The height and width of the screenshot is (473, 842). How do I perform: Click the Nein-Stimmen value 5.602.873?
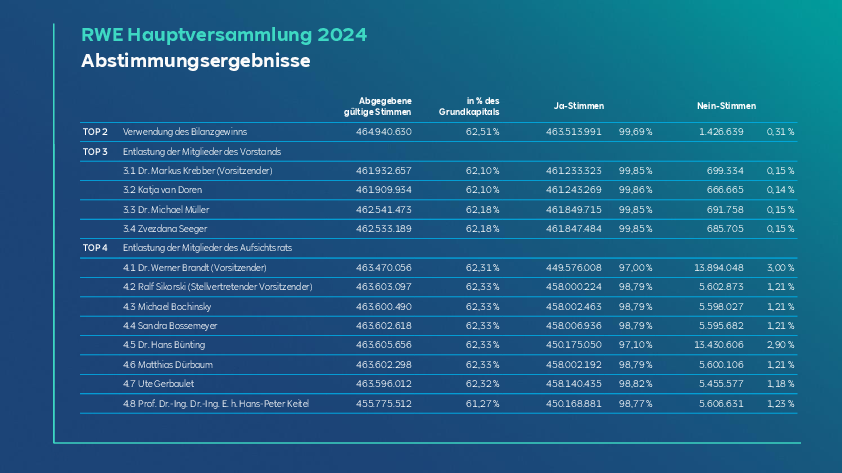pyautogui.click(x=721, y=287)
